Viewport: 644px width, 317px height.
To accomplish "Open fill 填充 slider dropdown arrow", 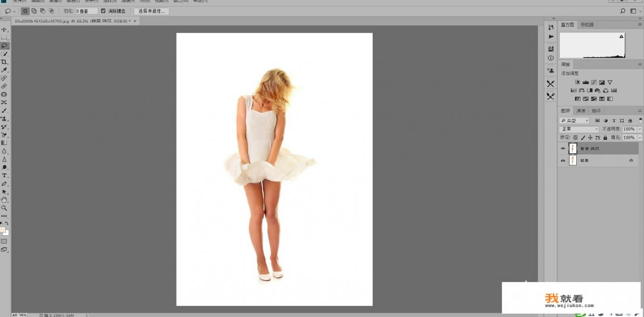I will point(639,137).
